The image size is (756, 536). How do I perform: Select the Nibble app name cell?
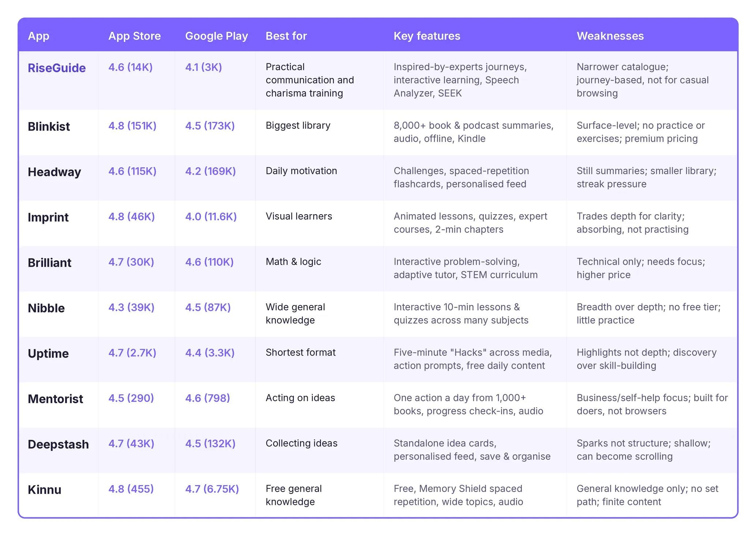pos(46,308)
